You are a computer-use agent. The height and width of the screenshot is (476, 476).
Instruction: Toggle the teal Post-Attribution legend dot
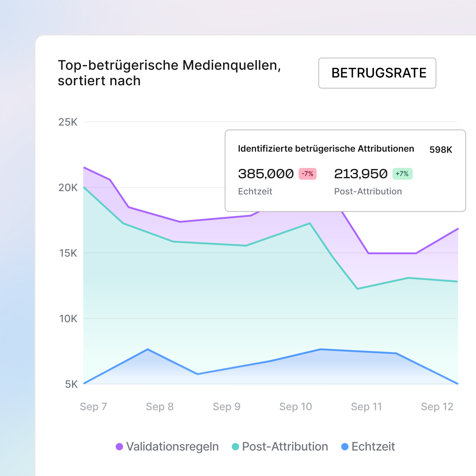(x=235, y=447)
